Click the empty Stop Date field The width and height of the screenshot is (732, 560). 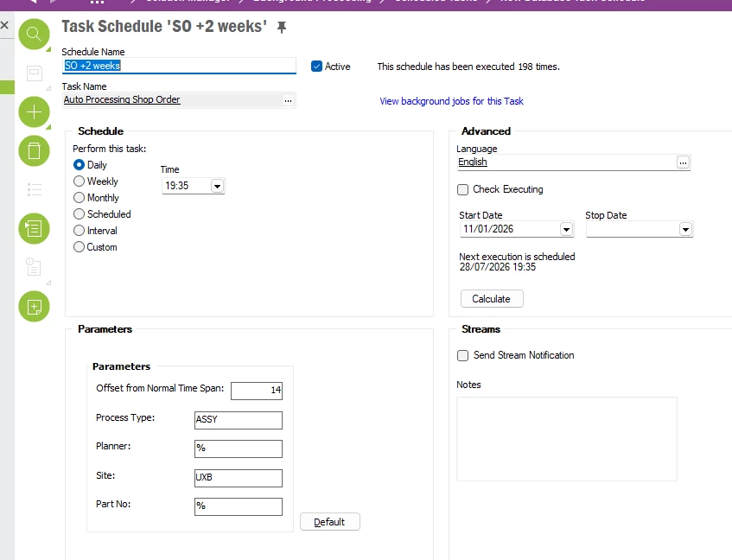click(x=633, y=229)
